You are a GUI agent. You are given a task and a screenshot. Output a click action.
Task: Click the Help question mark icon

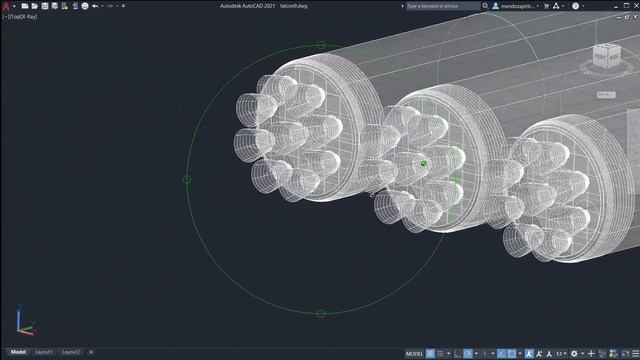(576, 6)
